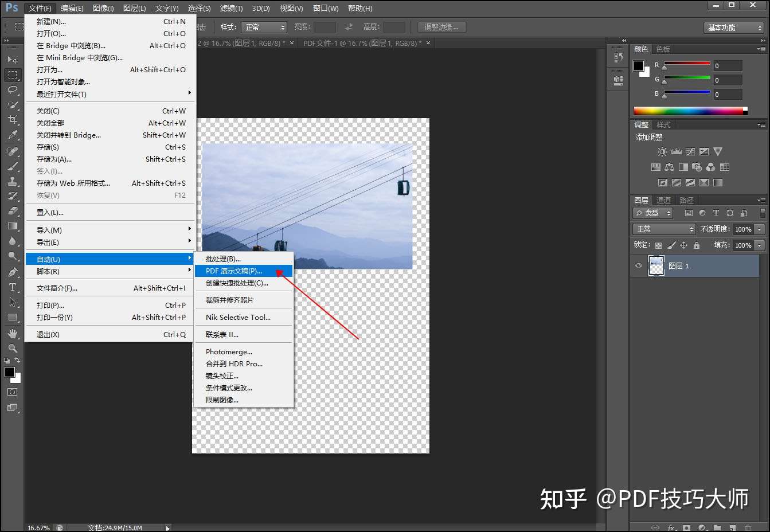Add a Brightness/Contrast adjustment
This screenshot has width=770, height=532.
point(662,152)
